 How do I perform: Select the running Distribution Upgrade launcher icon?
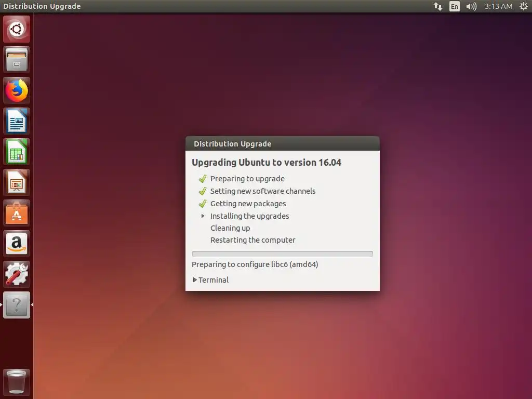17,305
